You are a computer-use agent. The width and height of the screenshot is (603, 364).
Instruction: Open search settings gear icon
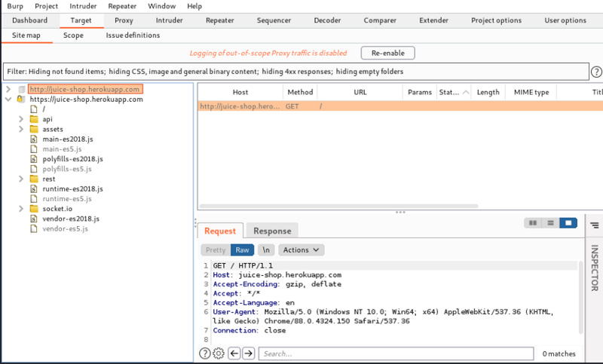pos(219,353)
